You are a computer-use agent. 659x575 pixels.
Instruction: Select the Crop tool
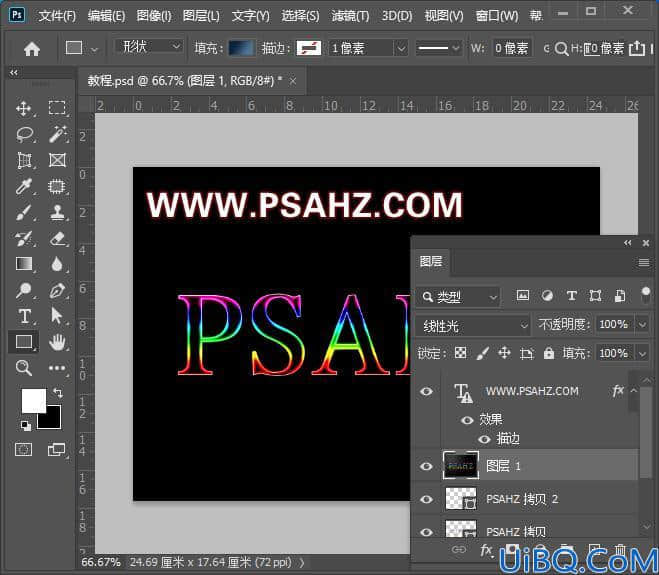point(24,160)
